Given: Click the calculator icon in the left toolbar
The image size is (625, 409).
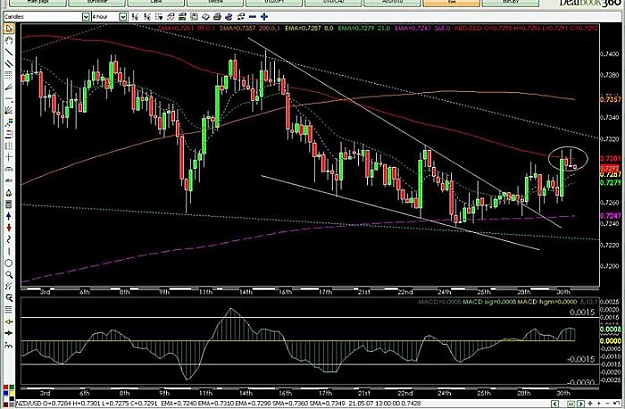Looking at the screenshot, I should point(8,204).
